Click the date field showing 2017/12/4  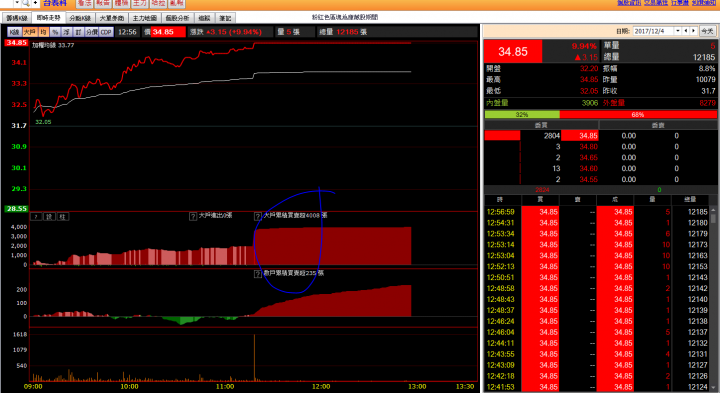tap(653, 31)
